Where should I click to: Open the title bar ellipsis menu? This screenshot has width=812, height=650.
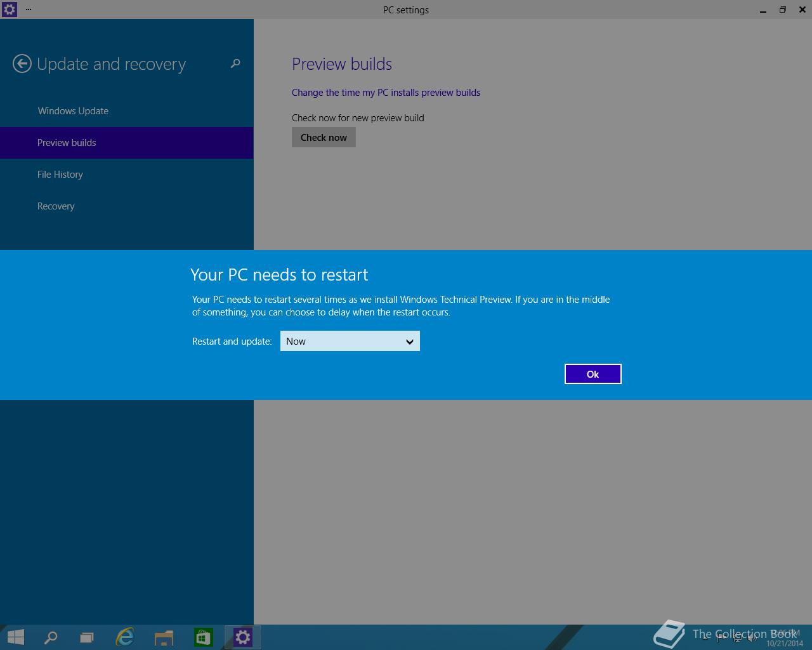pos(29,10)
